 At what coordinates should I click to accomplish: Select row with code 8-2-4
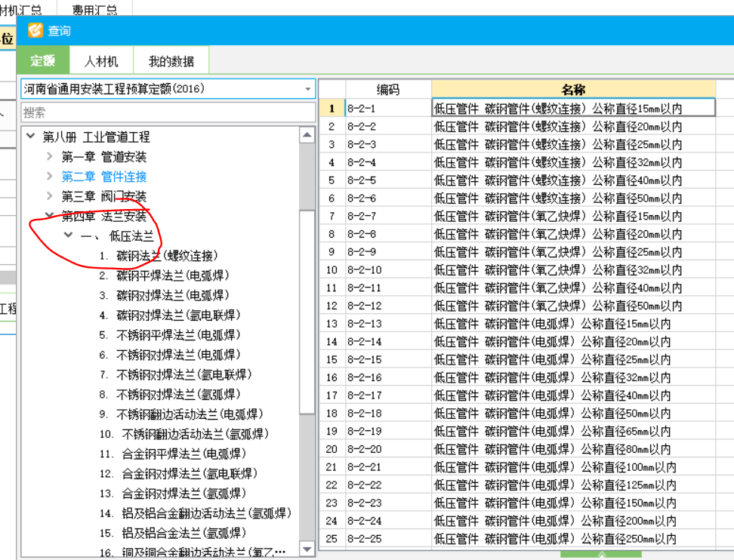click(388, 162)
